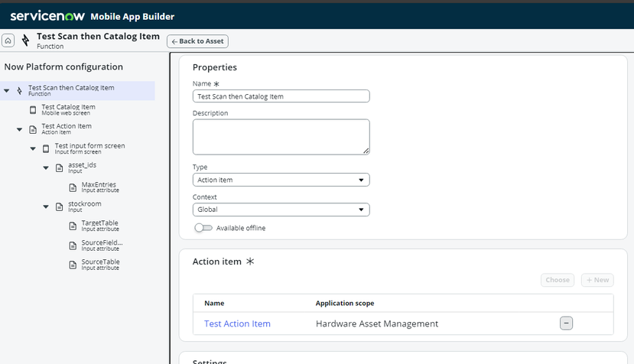
Task: Click the Properties section heading
Action: tap(215, 67)
